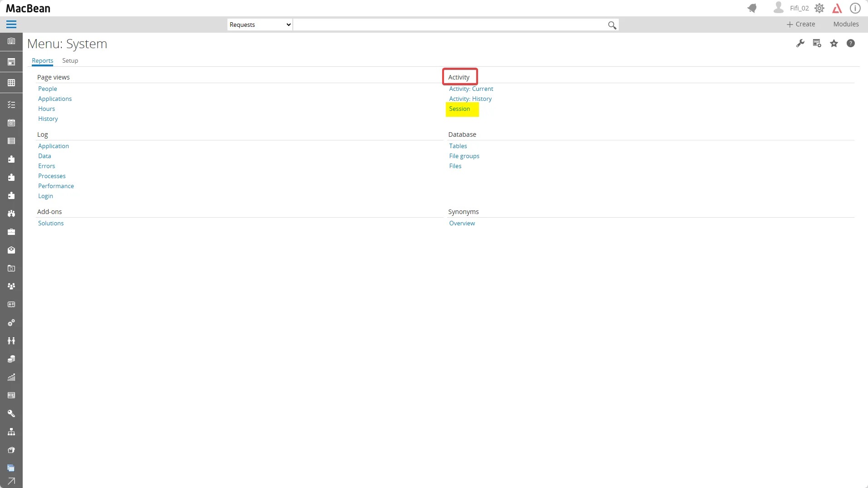Open the blue stacked windows sidebar icon
Image resolution: width=868 pixels, height=488 pixels.
(x=11, y=468)
